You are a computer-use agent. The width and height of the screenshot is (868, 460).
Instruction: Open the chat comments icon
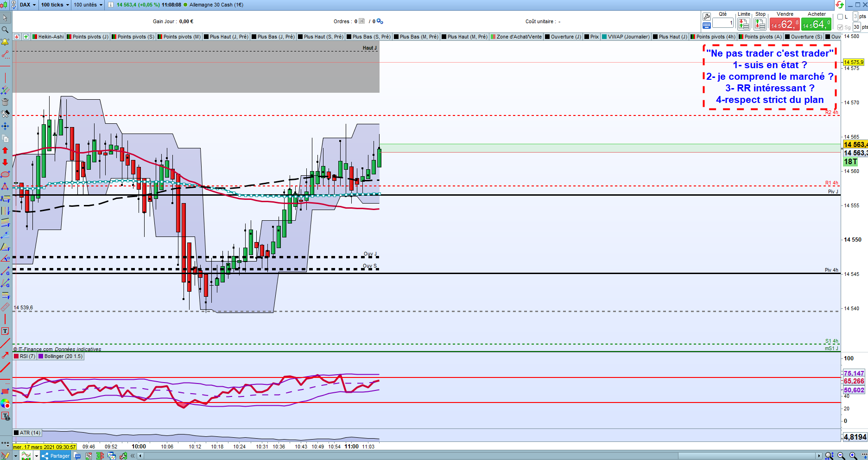pyautogui.click(x=77, y=456)
